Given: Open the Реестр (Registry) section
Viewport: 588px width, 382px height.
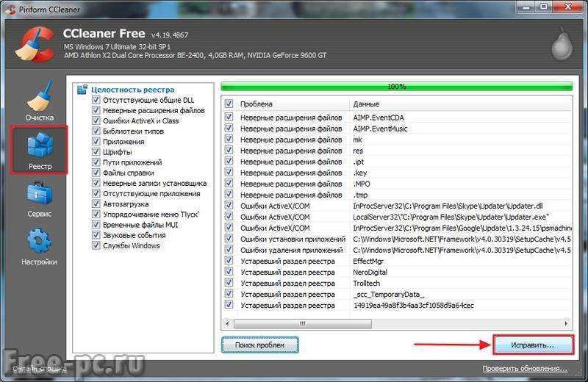Looking at the screenshot, I should point(40,151).
